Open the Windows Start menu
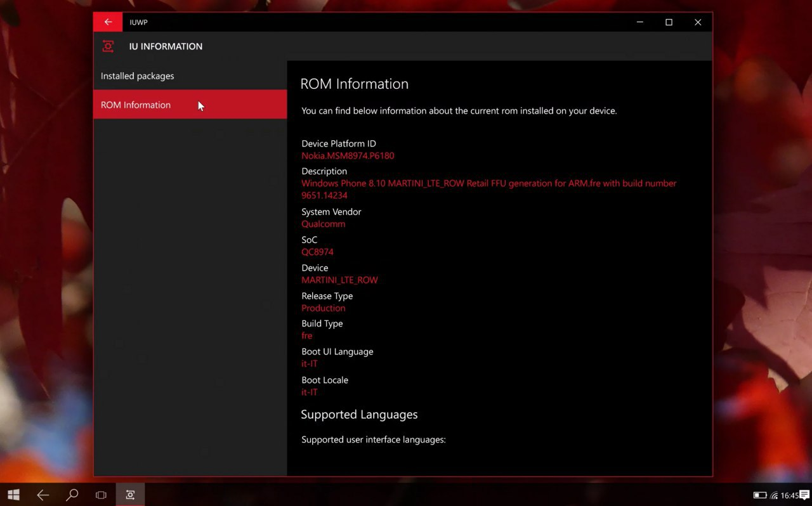 pos(13,495)
